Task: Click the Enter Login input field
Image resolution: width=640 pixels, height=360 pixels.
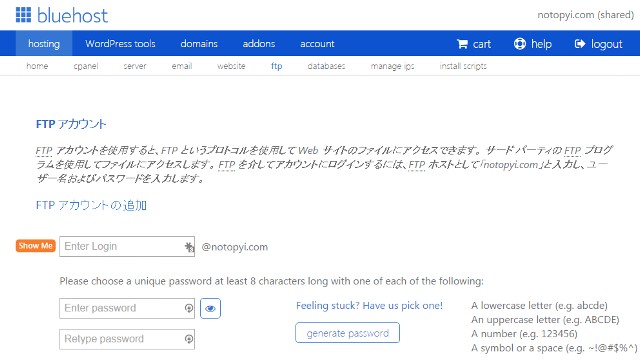Action: (127, 247)
